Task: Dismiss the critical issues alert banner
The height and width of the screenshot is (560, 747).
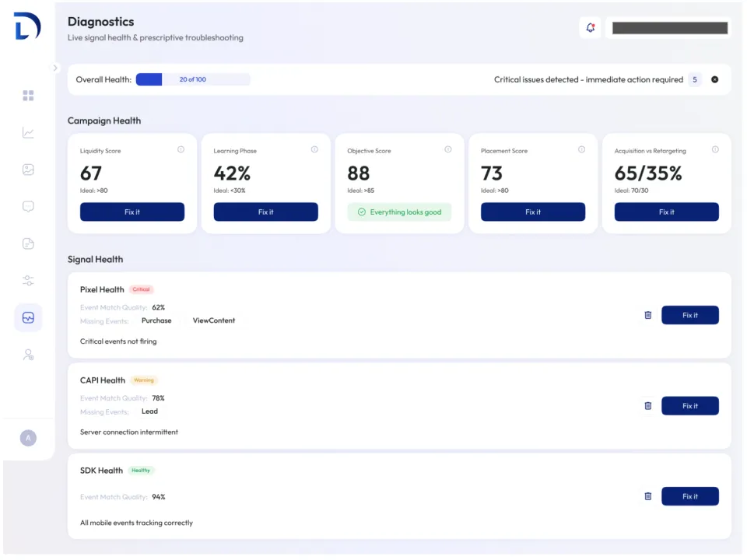Action: coord(714,79)
